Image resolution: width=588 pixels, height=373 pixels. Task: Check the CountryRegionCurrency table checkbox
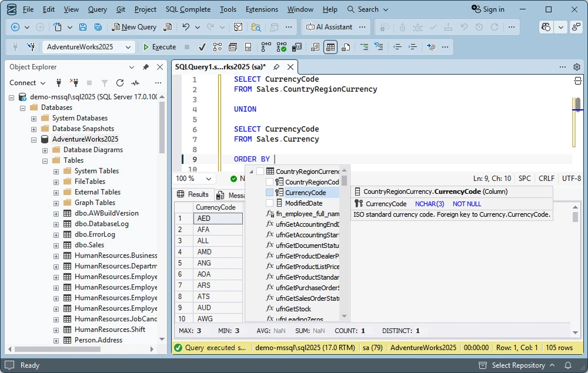tap(260, 171)
